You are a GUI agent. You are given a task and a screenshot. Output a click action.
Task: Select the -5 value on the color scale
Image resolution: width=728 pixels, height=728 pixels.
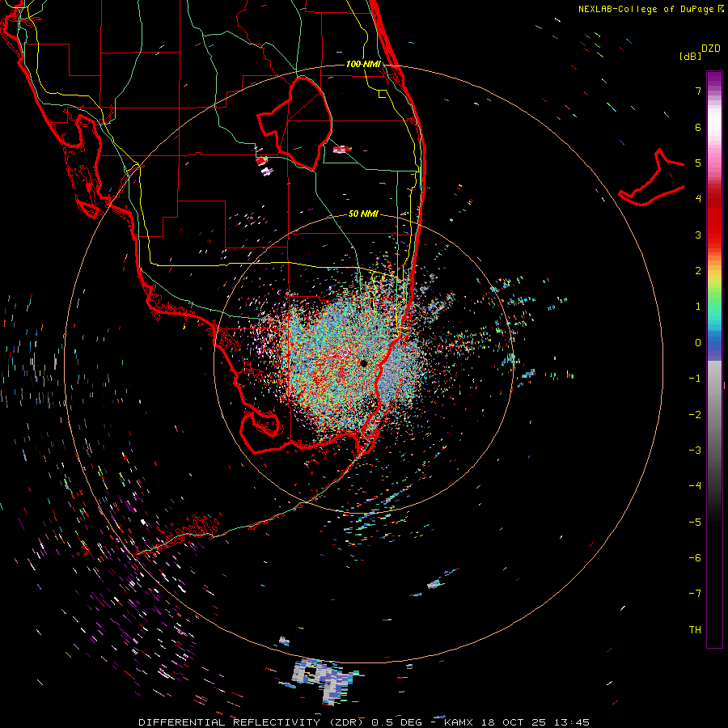[695, 523]
